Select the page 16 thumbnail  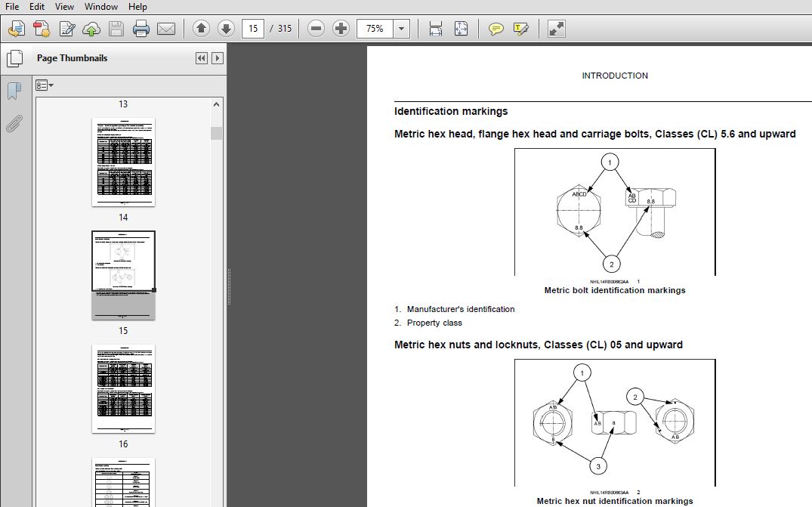(123, 389)
